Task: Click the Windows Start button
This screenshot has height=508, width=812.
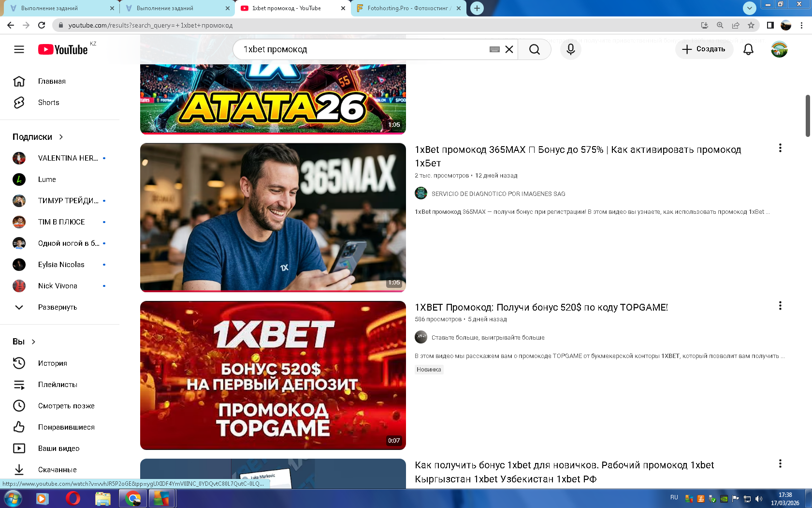Action: (13, 498)
